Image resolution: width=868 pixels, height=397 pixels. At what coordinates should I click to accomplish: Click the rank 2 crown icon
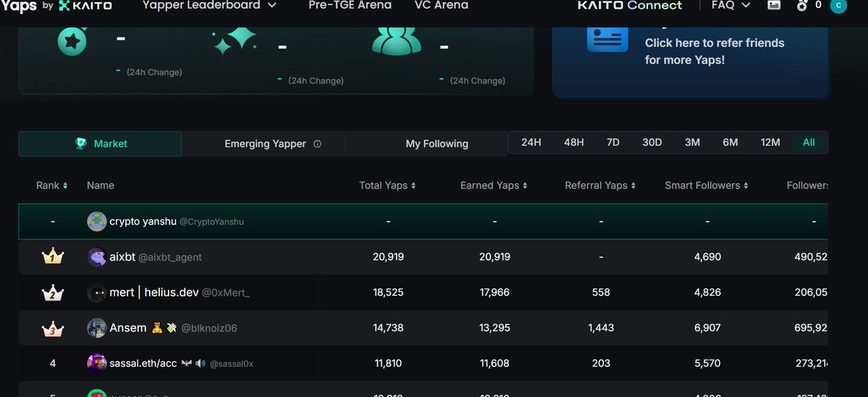point(53,292)
